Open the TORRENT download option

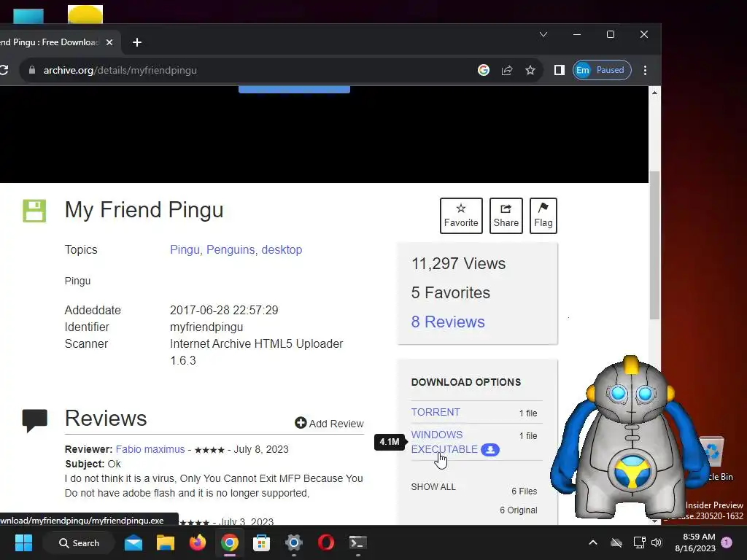point(436,412)
